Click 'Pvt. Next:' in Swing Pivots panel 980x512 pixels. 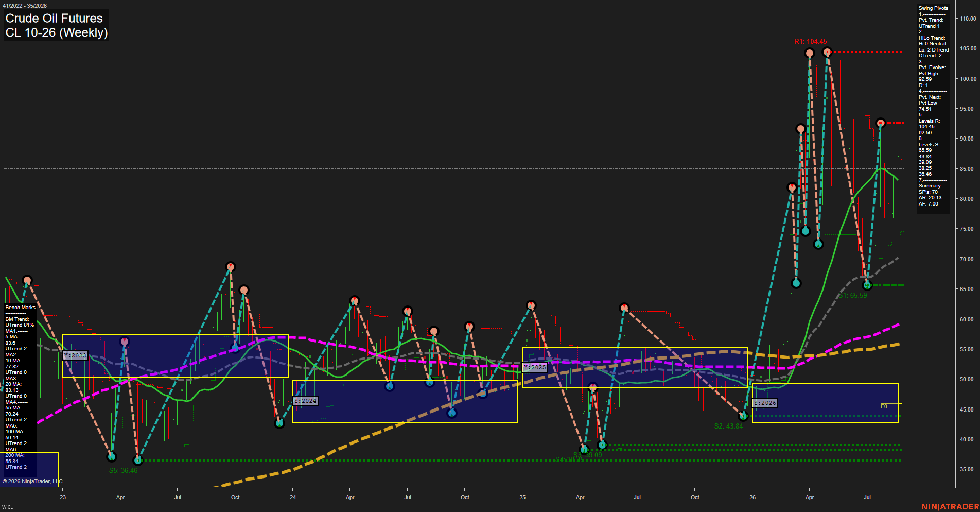coord(930,97)
